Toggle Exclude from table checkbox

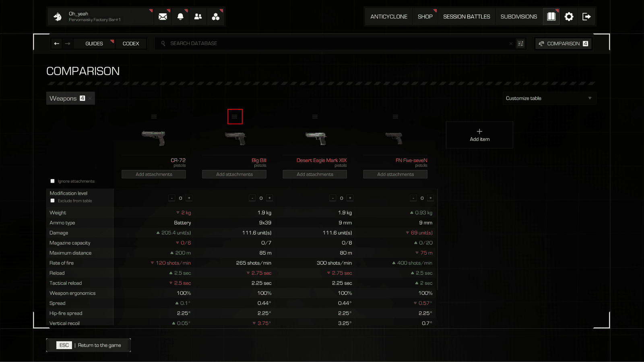pyautogui.click(x=52, y=201)
